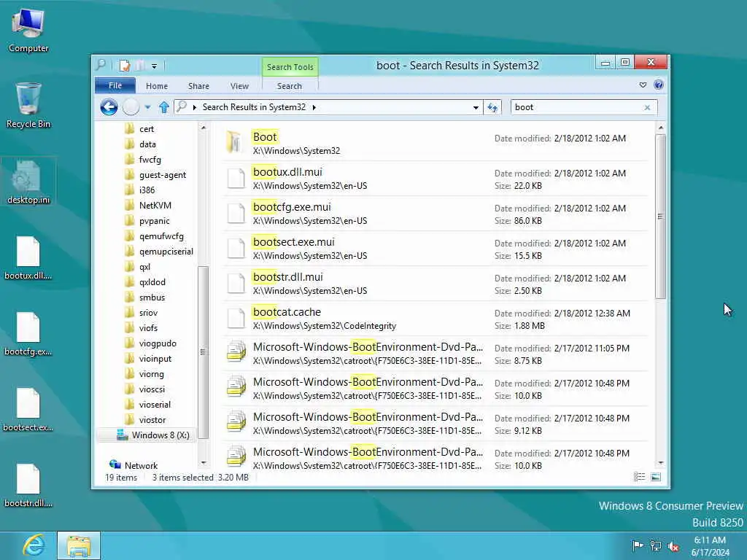Switch to the Share ribbon tab
Screen dimensions: 747x560
pos(198,86)
